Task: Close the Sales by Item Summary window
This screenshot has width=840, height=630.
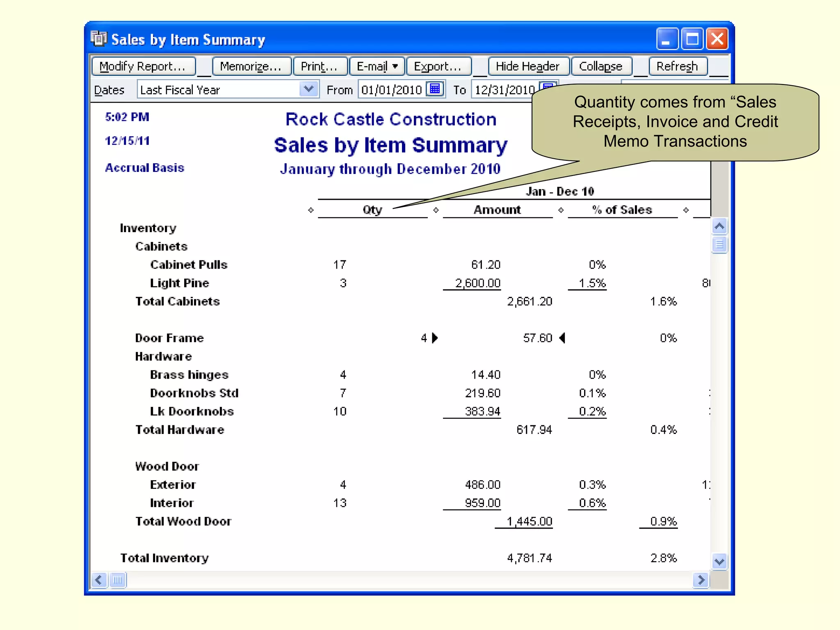Action: (717, 39)
